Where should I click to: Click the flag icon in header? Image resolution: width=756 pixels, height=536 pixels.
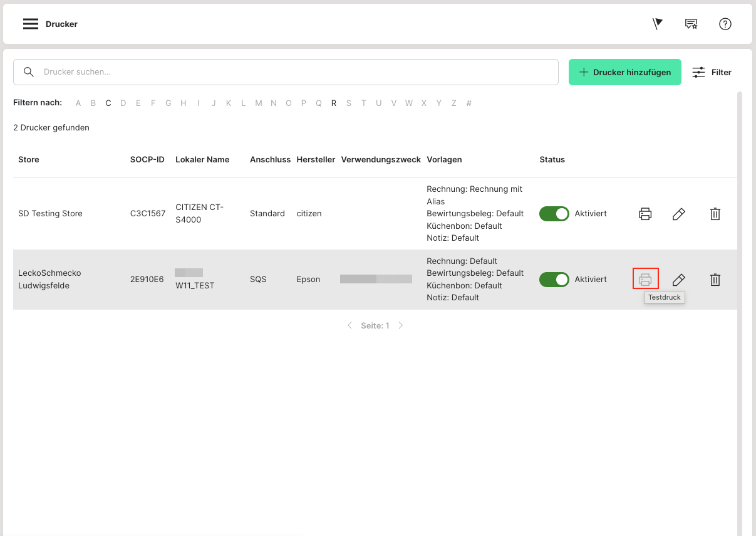click(657, 24)
